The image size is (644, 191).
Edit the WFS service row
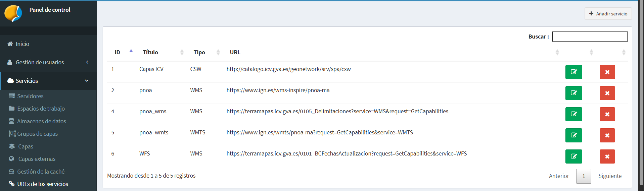click(x=573, y=156)
